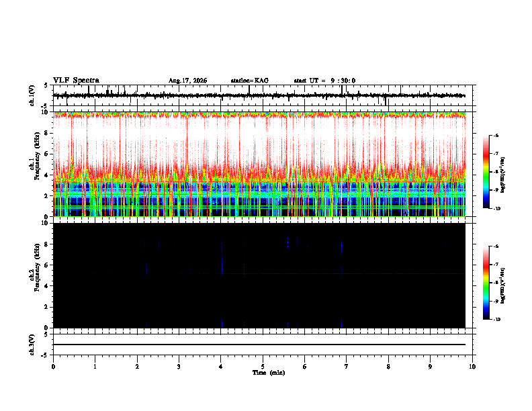This screenshot has width=532, height=411.
Task: Click time axis tick label "3"
Action: (x=179, y=366)
